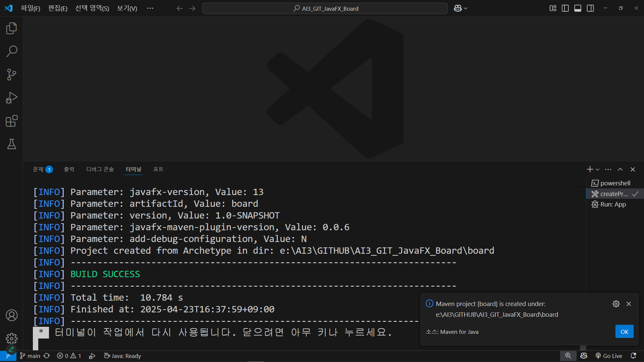This screenshot has width=644, height=362.
Task: Click the '소스: Maven for Java' text
Action: [x=452, y=332]
